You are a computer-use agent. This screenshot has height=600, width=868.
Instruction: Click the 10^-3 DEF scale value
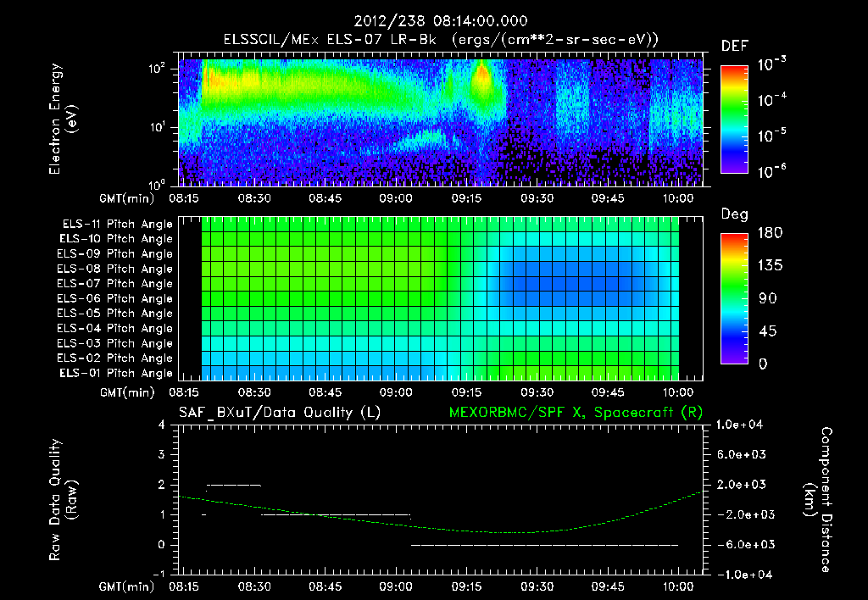pos(771,64)
